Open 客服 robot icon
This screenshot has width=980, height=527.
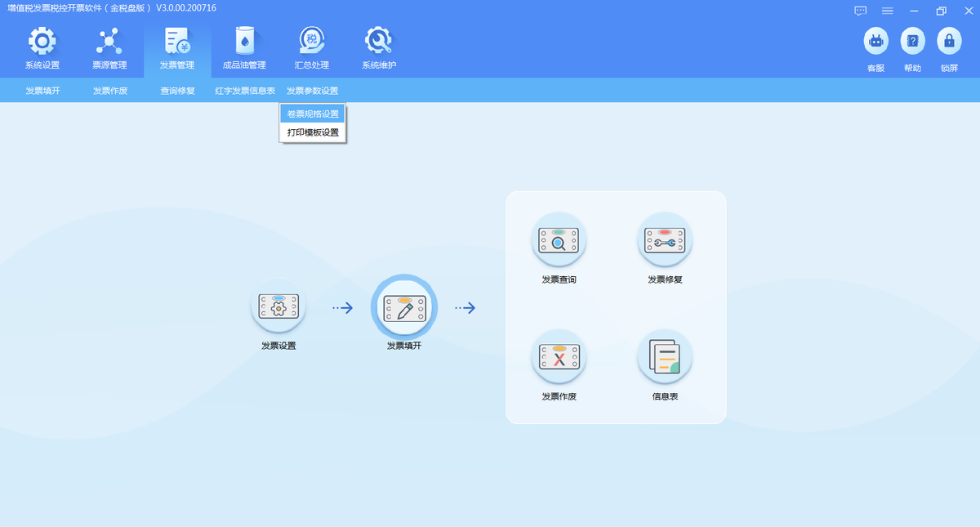(x=876, y=41)
